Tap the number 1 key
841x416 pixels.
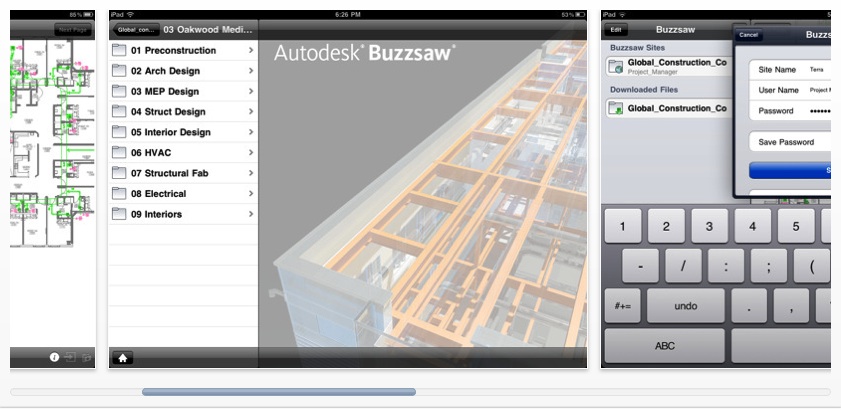click(622, 226)
